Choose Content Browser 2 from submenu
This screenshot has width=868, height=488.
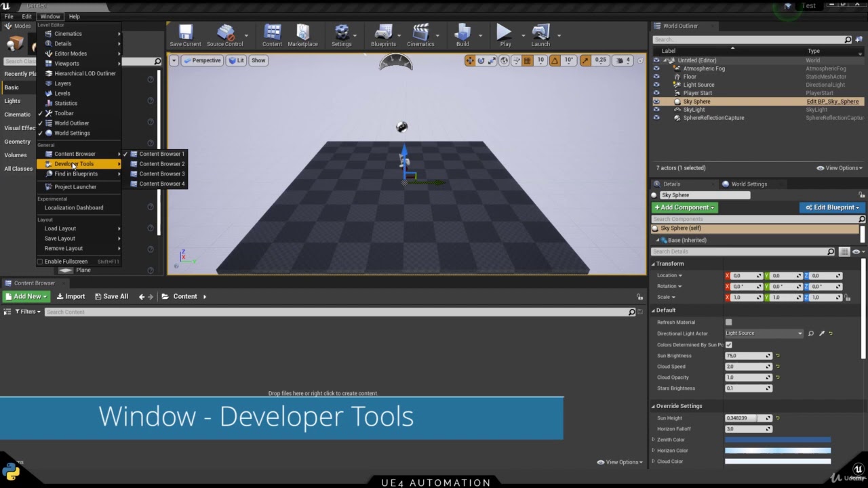tap(157, 164)
